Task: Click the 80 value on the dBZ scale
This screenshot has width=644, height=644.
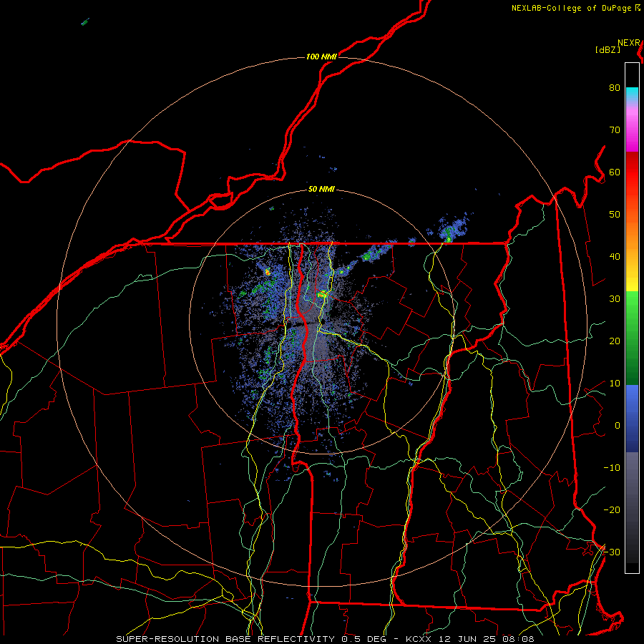Action: click(615, 88)
